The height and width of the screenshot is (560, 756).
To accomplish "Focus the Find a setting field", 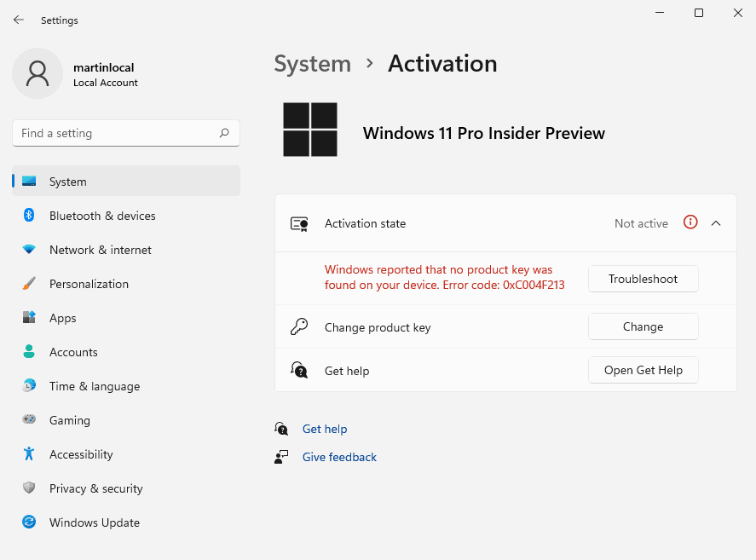I will (126, 133).
